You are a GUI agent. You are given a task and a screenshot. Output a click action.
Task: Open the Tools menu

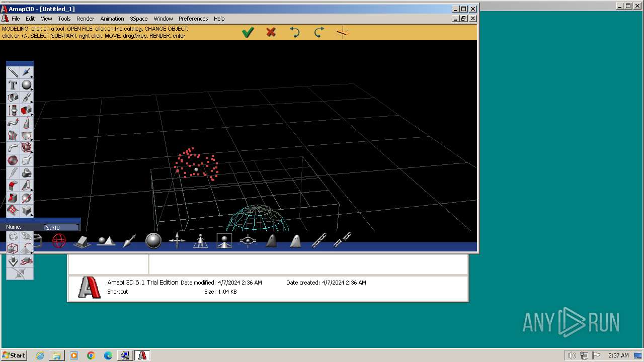pyautogui.click(x=64, y=19)
